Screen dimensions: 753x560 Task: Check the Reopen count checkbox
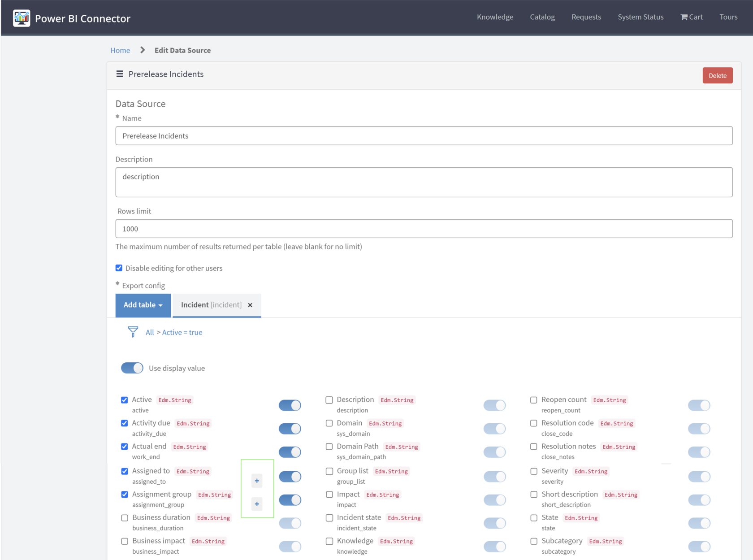[534, 400]
